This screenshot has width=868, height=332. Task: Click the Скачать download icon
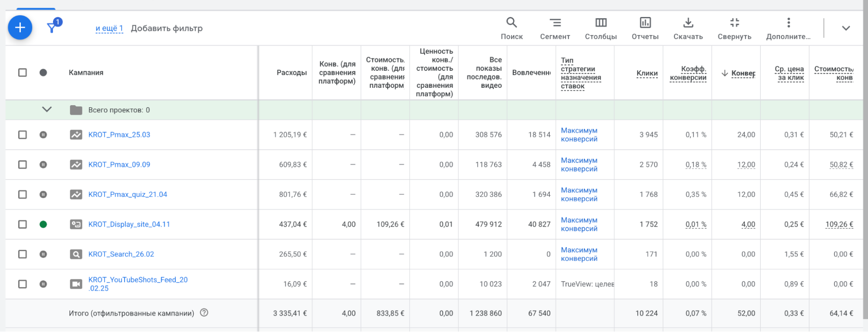click(688, 28)
